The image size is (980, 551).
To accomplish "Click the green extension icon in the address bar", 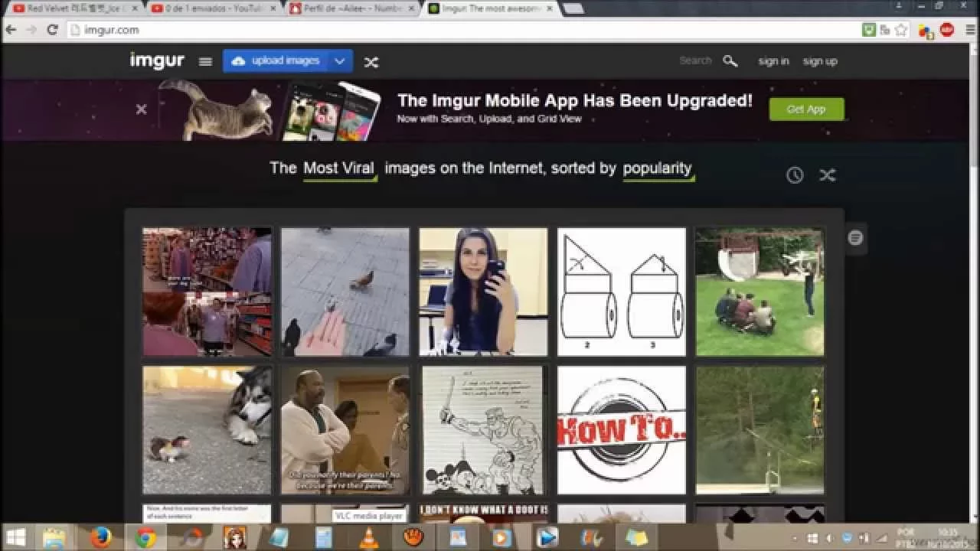I will click(869, 30).
